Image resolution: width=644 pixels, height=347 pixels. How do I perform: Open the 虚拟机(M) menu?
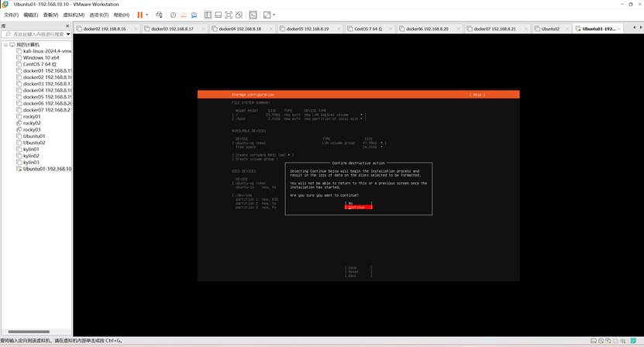click(74, 15)
